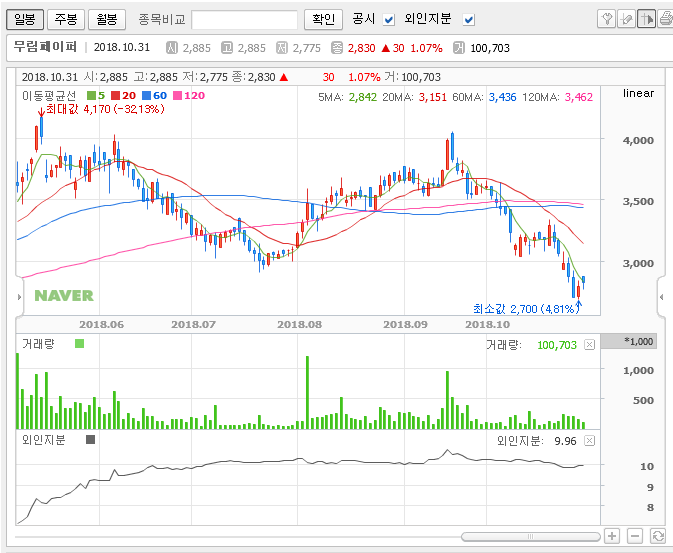Click the 2018.06 date axis label
Image resolution: width=673 pixels, height=553 pixels.
coord(101,325)
